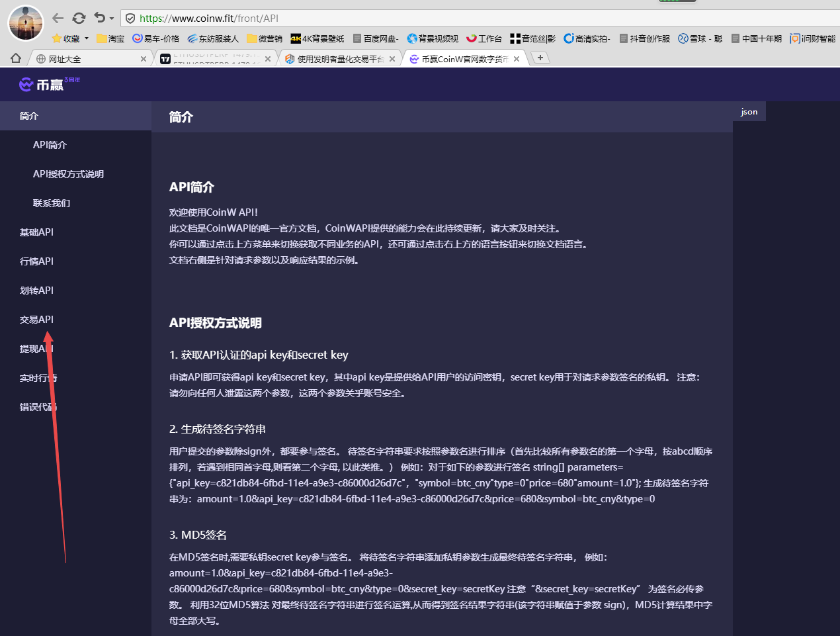The height and width of the screenshot is (636, 840).
Task: Click the API授权方式说明 section heading
Action: click(216, 323)
